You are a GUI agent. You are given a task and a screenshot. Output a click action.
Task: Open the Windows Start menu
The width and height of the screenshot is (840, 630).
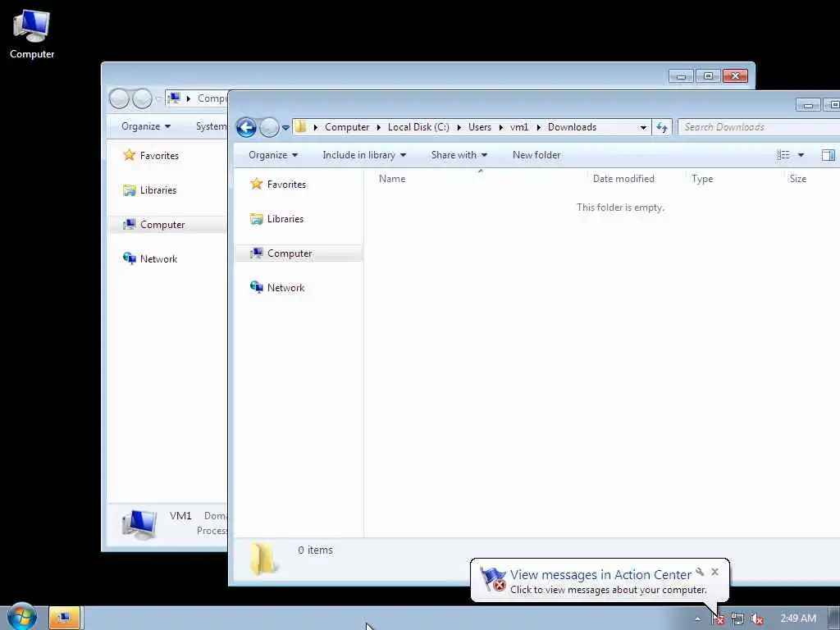[x=22, y=617]
